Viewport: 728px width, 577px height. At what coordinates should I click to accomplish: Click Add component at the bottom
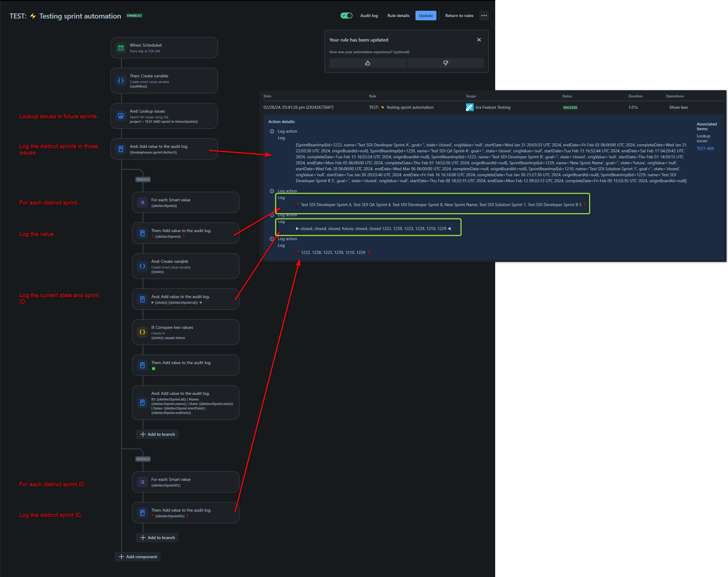tap(138, 557)
